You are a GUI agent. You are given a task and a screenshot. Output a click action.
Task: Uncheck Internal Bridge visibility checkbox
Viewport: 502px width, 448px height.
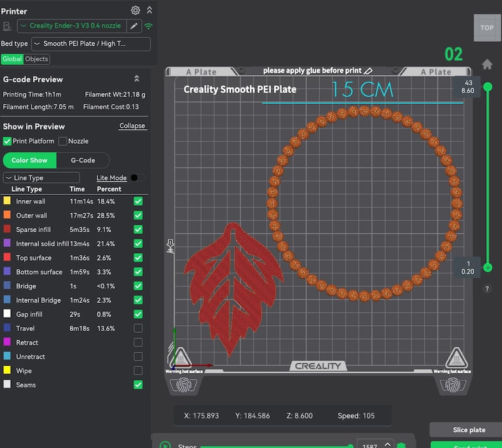coord(138,300)
